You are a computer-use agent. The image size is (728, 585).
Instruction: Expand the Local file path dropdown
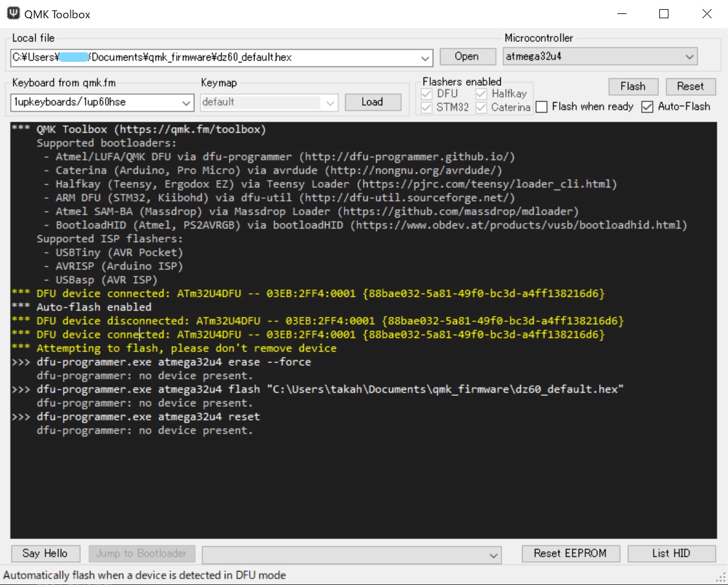pyautogui.click(x=425, y=58)
